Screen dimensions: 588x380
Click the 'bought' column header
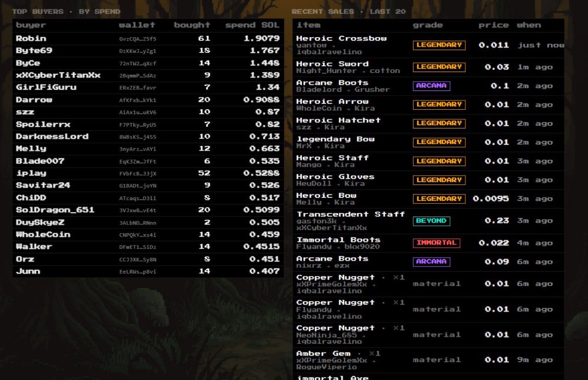(192, 25)
